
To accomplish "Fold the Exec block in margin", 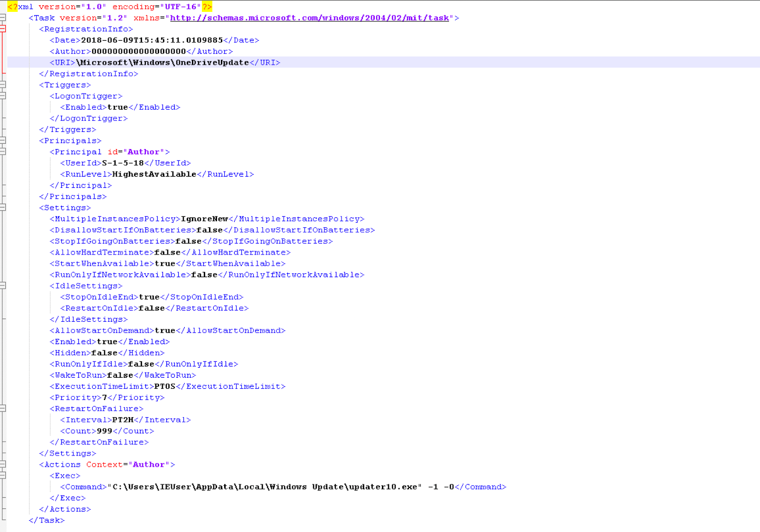I will coord(2,476).
